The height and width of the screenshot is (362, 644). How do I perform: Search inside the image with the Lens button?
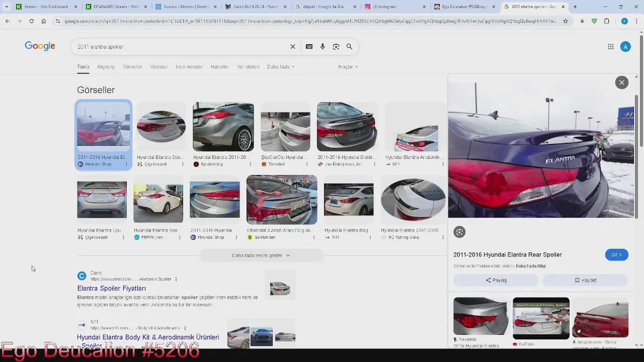[x=459, y=232]
